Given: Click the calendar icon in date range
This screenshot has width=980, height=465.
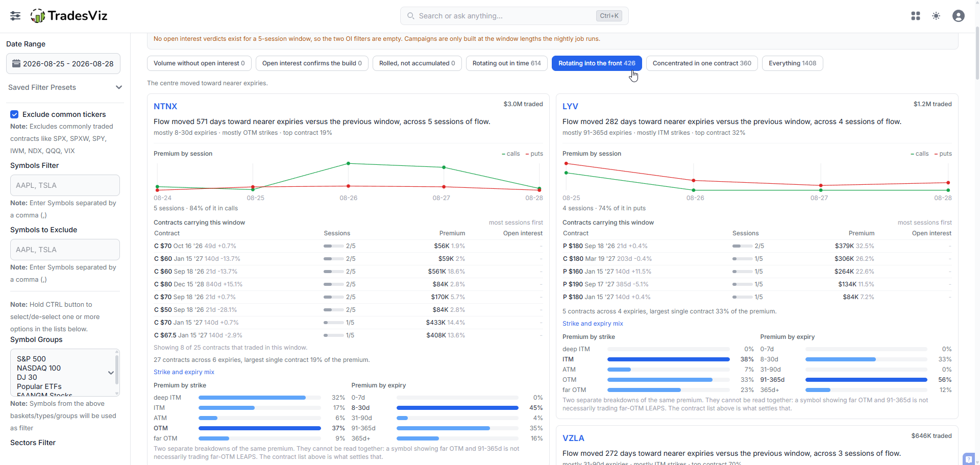Looking at the screenshot, I should (x=16, y=64).
